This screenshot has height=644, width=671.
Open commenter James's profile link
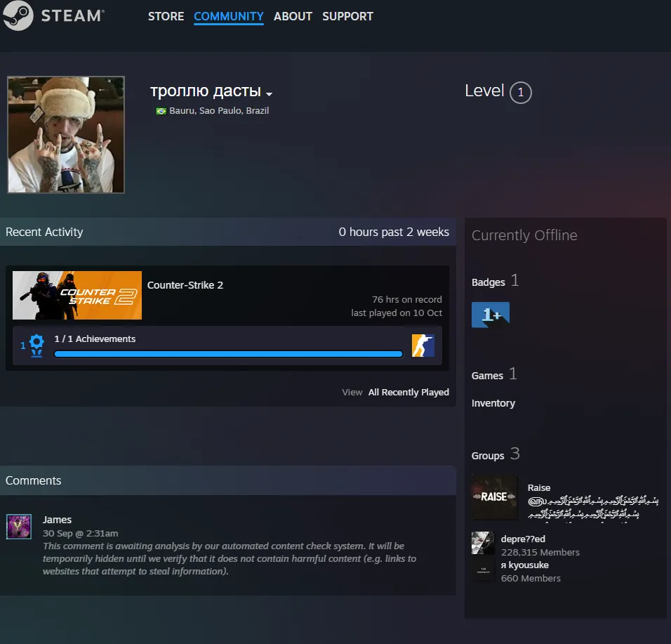[57, 520]
